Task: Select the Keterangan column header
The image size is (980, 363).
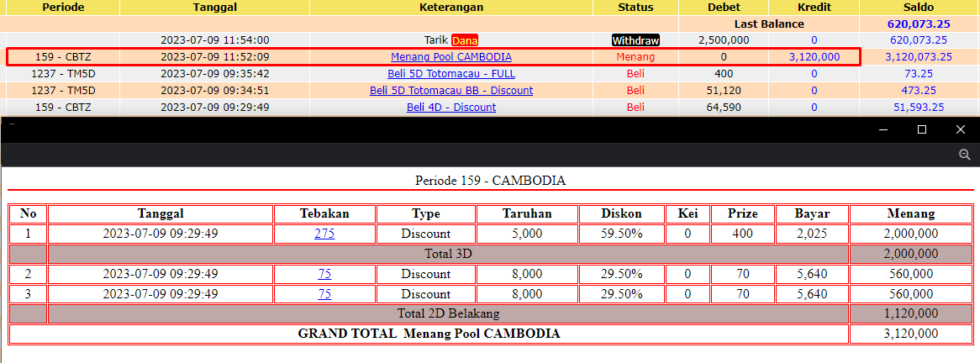Action: click(451, 8)
